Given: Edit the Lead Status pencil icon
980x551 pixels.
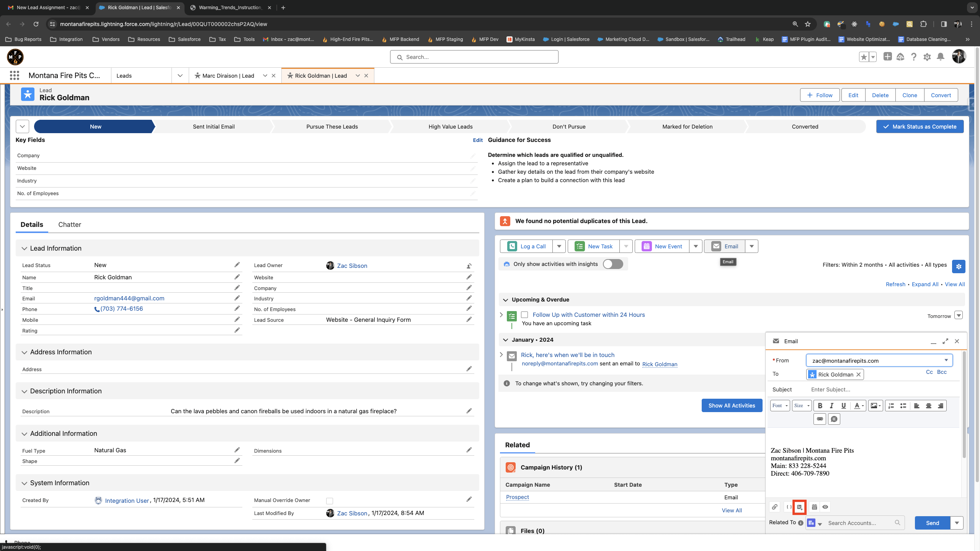Looking at the screenshot, I should (x=237, y=265).
